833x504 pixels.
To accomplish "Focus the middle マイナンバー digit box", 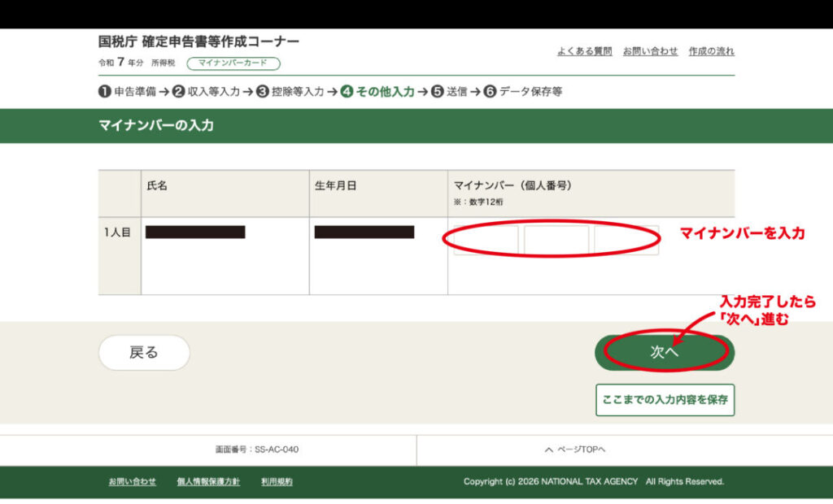I will coord(556,240).
